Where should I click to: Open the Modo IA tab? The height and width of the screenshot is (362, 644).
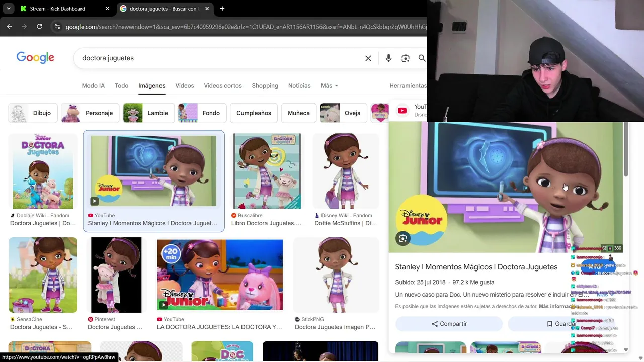93,86
